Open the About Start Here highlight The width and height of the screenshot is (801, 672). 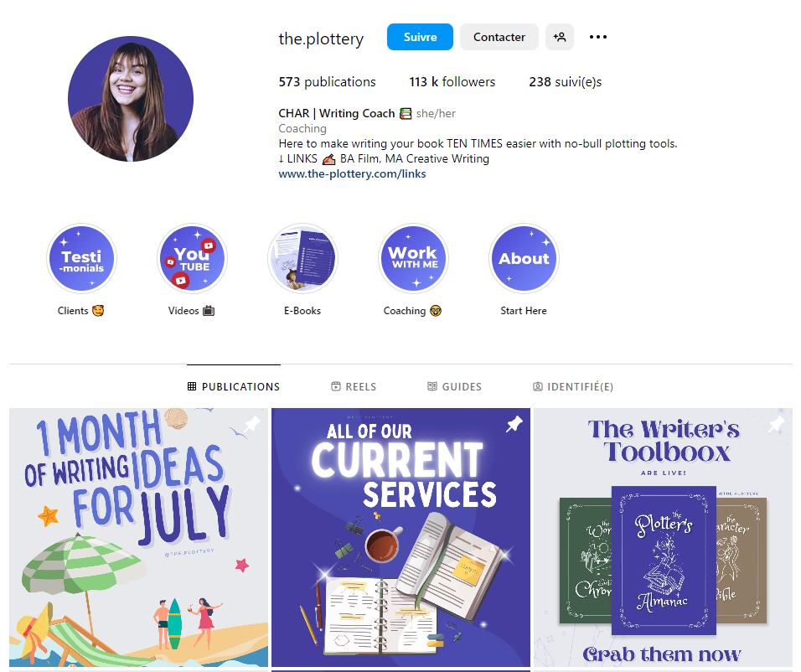[x=524, y=259]
